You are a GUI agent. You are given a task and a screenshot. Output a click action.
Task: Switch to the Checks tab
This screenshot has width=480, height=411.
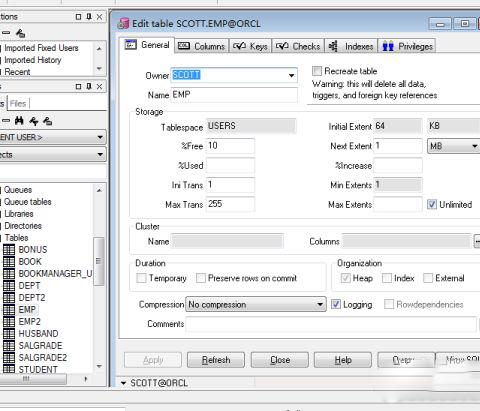298,46
